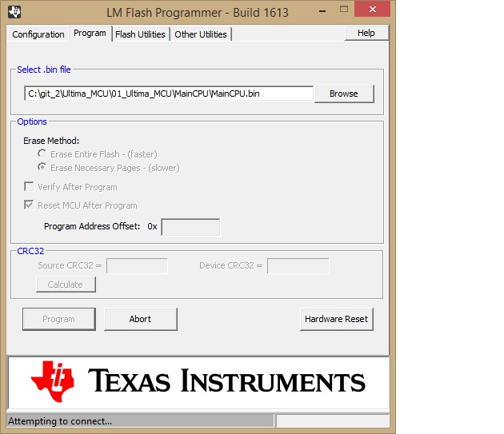Image resolution: width=504 pixels, height=434 pixels.
Task: Start flashing with the Program button
Action: coord(59,319)
